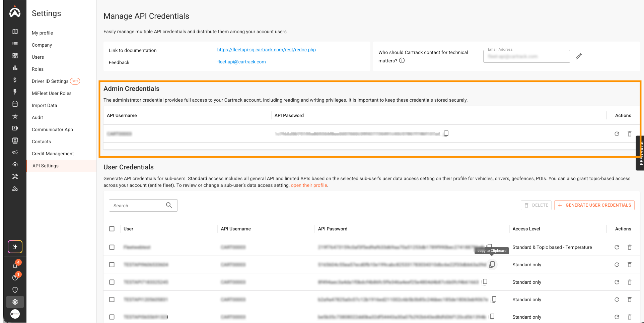Open the help icon with 1 notification

point(15,277)
